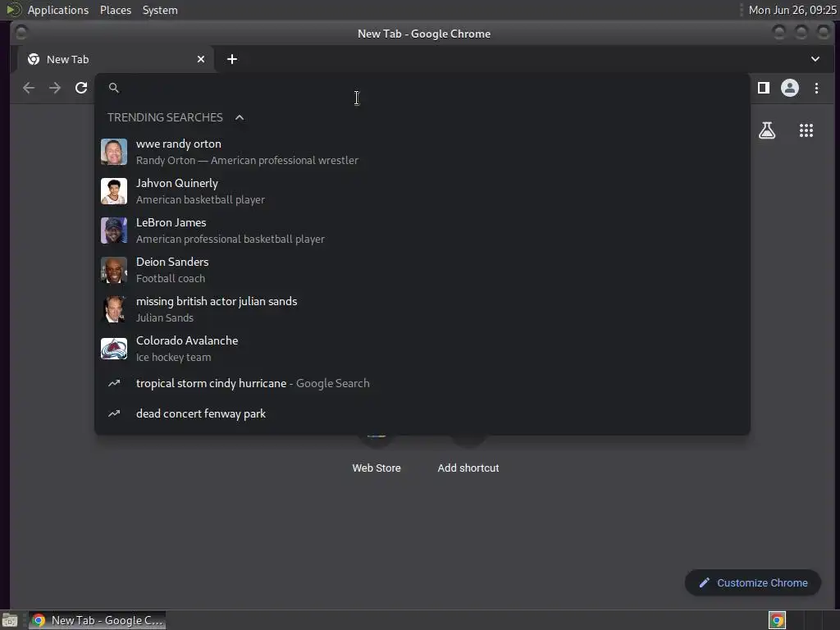Close the New Tab tab
Screen dimensions: 840x630
(201, 59)
